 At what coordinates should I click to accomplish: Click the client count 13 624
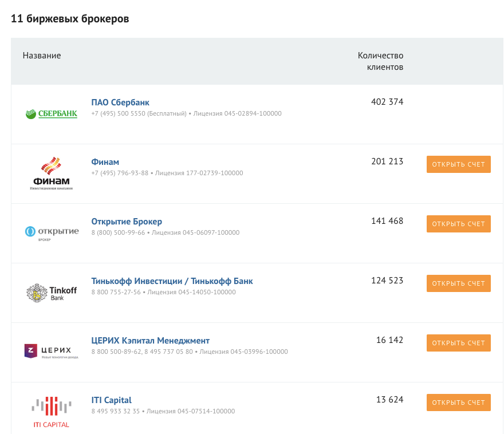[390, 400]
